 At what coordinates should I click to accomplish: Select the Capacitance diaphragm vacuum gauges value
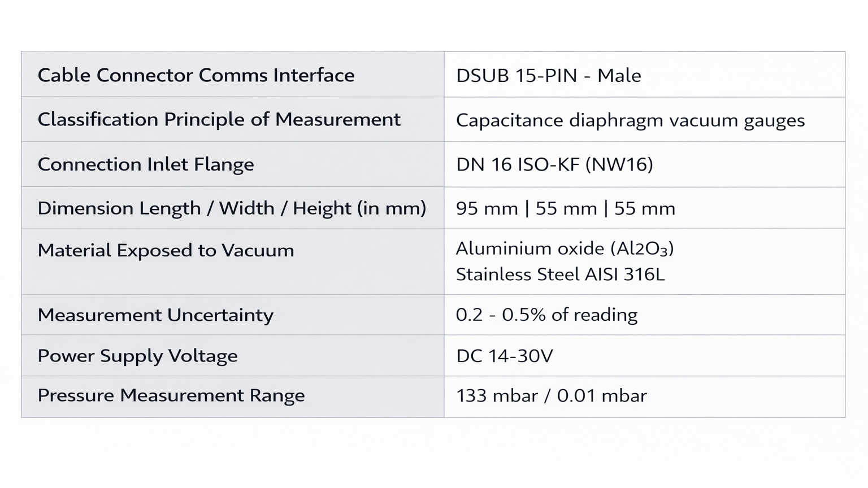pyautogui.click(x=630, y=120)
